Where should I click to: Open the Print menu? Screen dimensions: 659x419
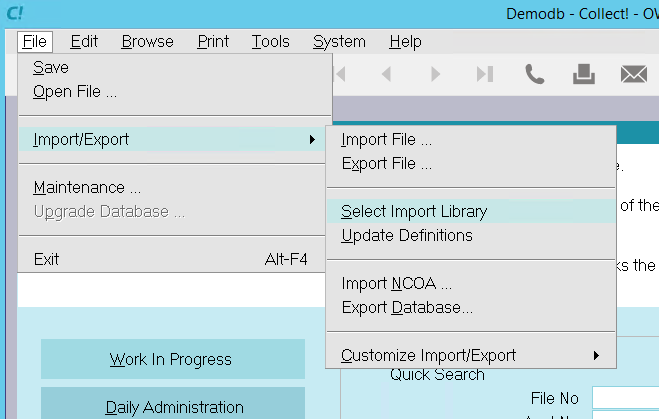coord(213,42)
